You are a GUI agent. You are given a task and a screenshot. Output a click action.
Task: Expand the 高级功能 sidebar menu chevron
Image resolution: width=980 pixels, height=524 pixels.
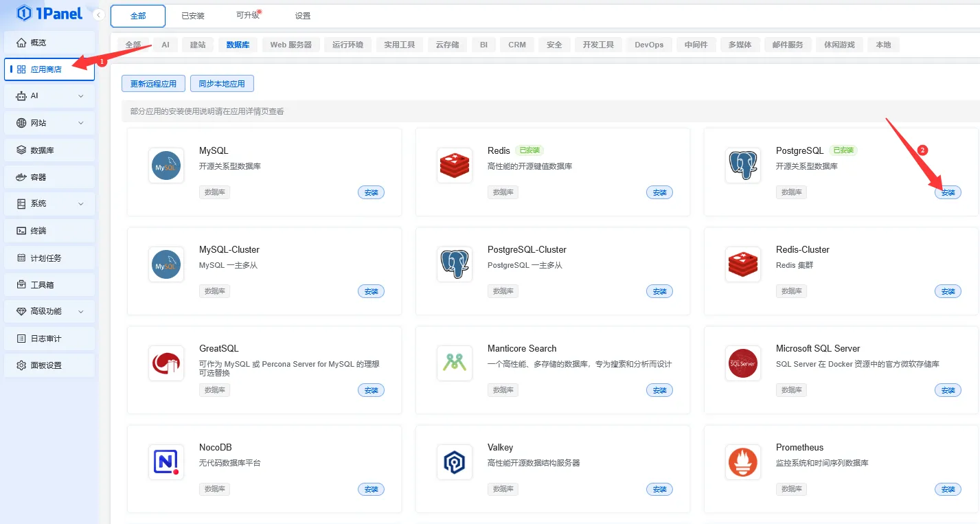(x=81, y=311)
